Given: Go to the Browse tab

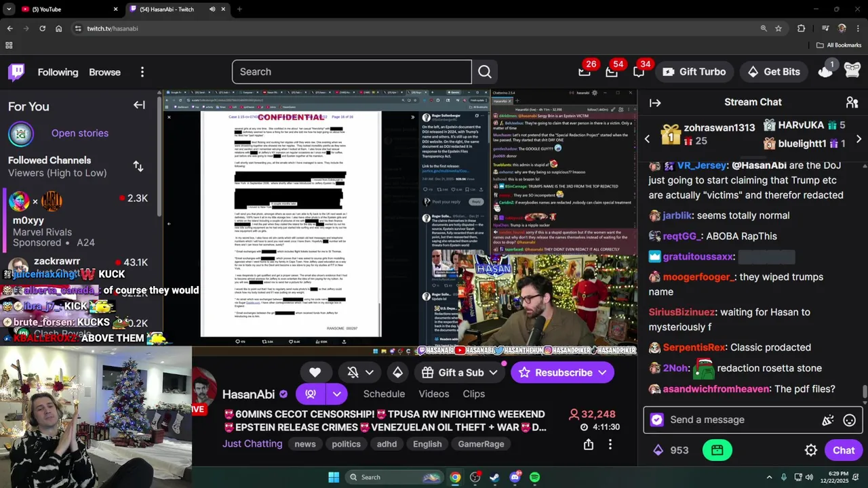Looking at the screenshot, I should pos(104,72).
